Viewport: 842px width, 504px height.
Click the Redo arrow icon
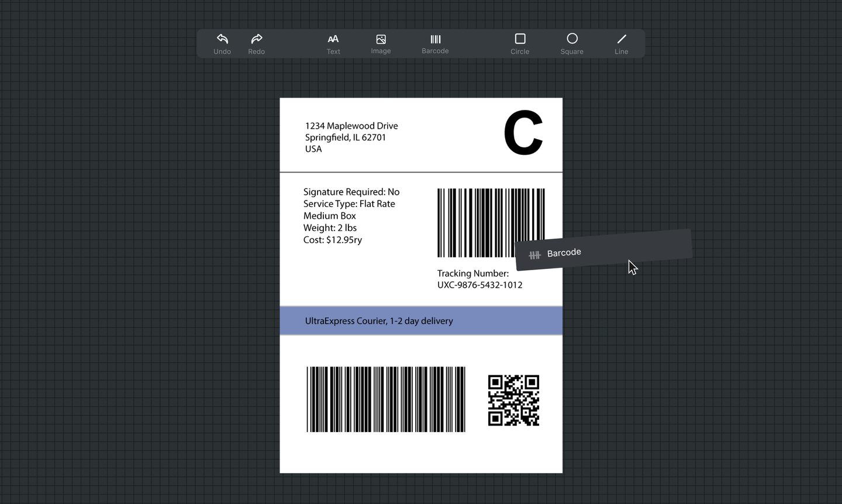[256, 39]
